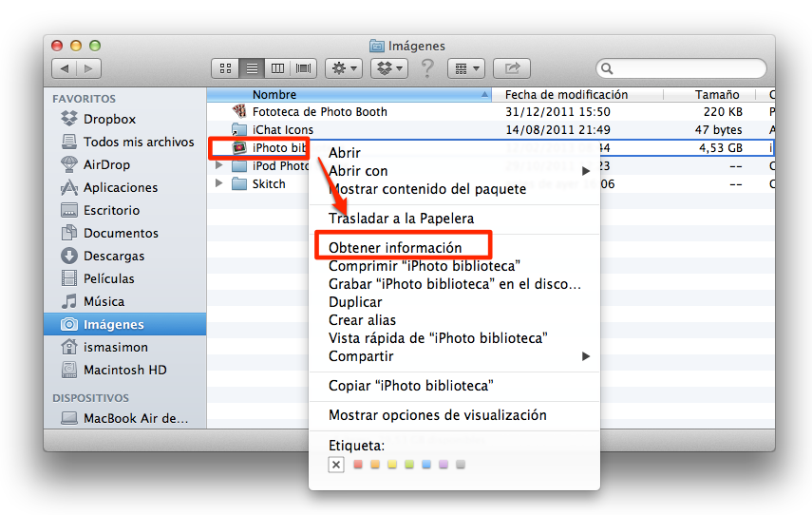Select Todos mis archivos in sidebar
The height and width of the screenshot is (515, 812).
click(x=139, y=142)
